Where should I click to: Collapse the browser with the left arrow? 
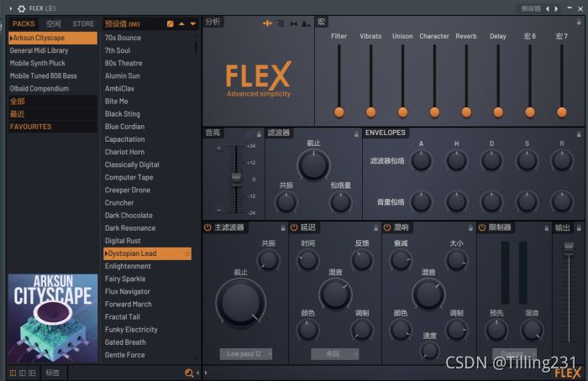[197, 373]
